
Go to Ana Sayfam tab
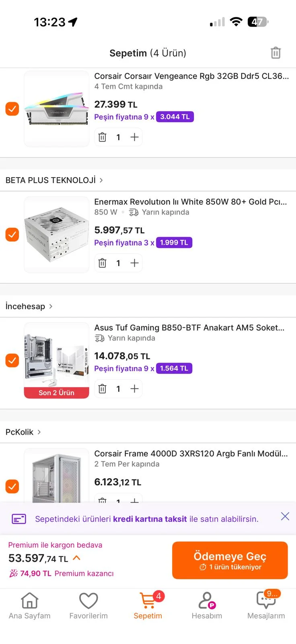[x=30, y=606]
